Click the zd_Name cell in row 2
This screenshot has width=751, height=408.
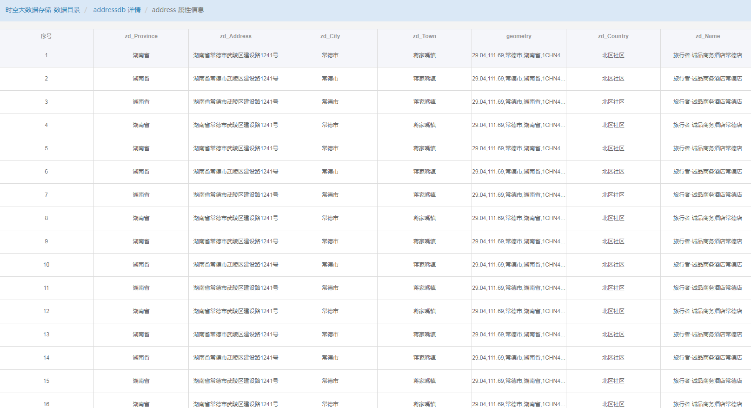[707, 79]
